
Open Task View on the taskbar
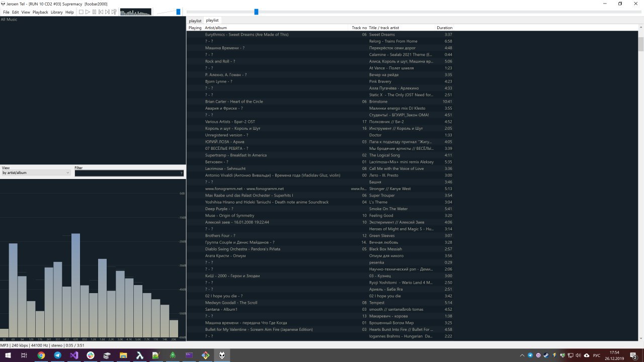[24, 355]
